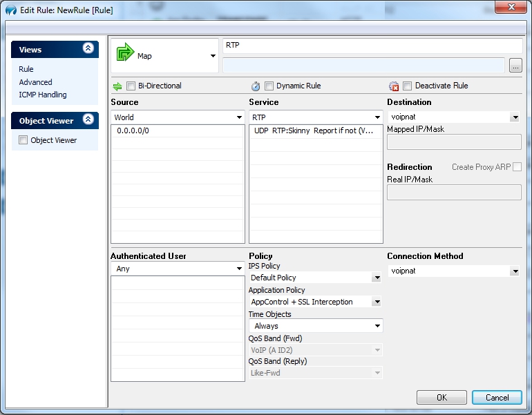This screenshot has height=415, width=532.
Task: Open the Map action dropdown
Action: tap(213, 56)
